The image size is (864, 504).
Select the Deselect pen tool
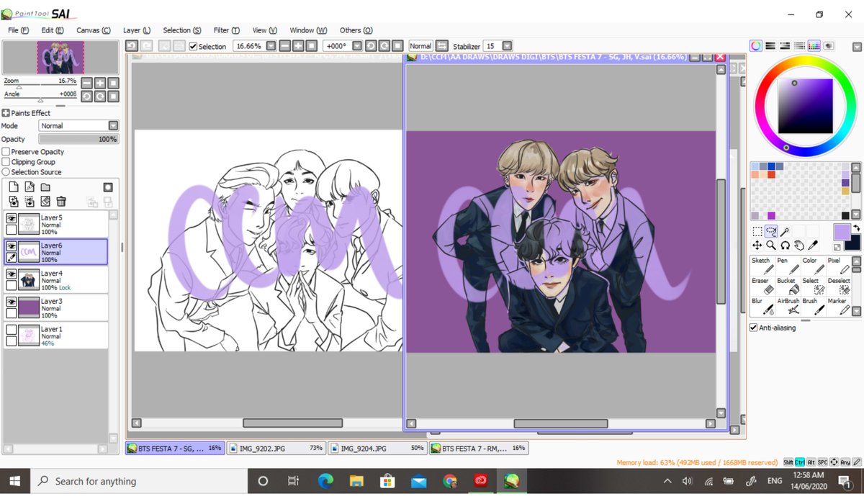[x=838, y=286]
